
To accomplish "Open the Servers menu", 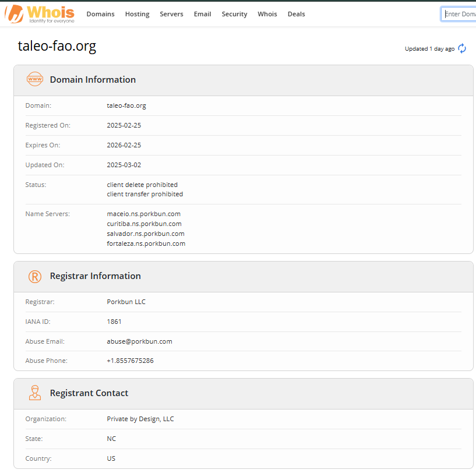I will pyautogui.click(x=171, y=14).
